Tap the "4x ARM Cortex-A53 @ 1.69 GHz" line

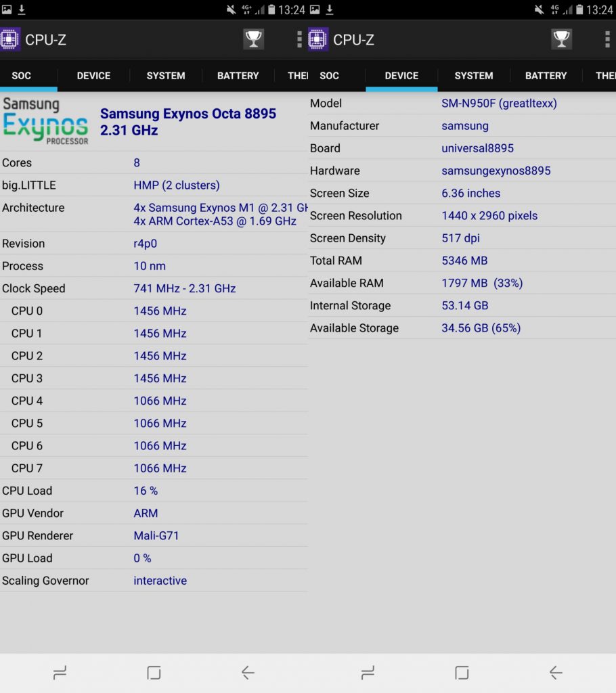click(x=215, y=221)
